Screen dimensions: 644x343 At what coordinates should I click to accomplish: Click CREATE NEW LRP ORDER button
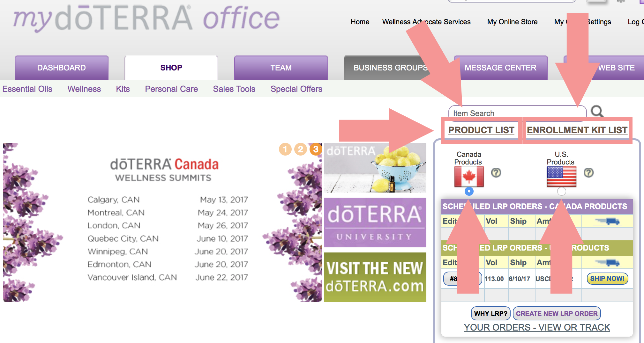tap(557, 313)
